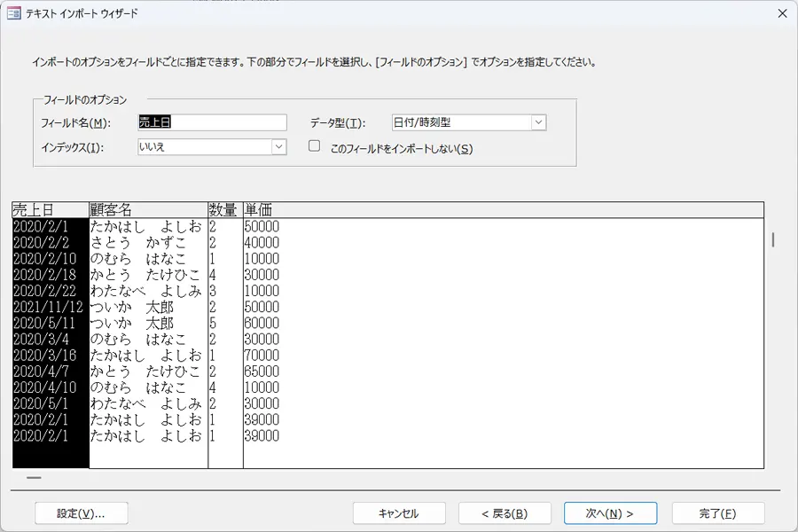Check the このフィールドをインポートしない checkbox
Image resolution: width=798 pixels, height=532 pixels.
coord(314,147)
